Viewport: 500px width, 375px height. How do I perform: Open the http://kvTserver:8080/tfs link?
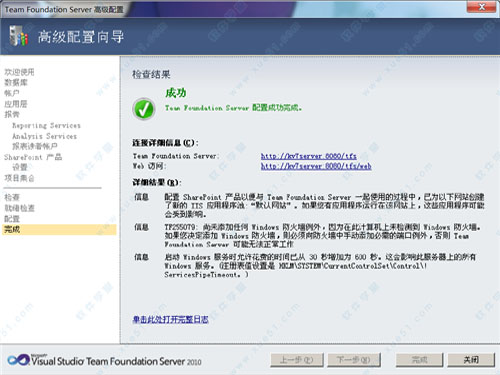pyautogui.click(x=308, y=156)
